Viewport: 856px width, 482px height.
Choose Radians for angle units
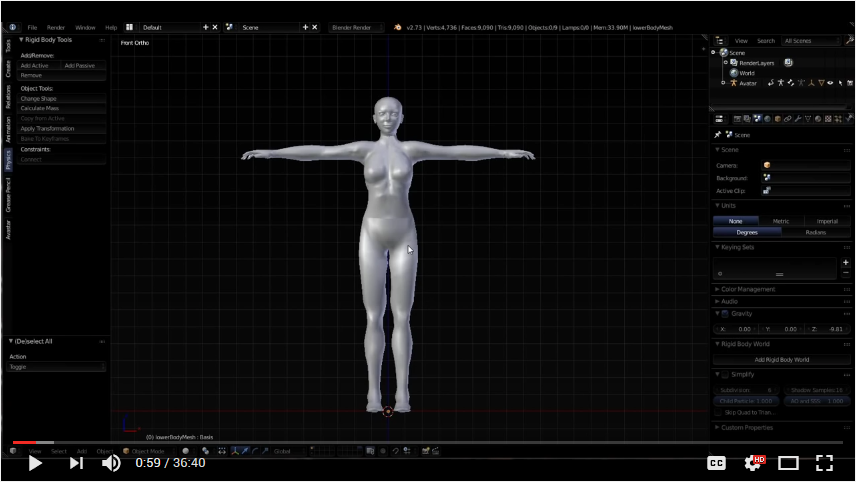[816, 233]
